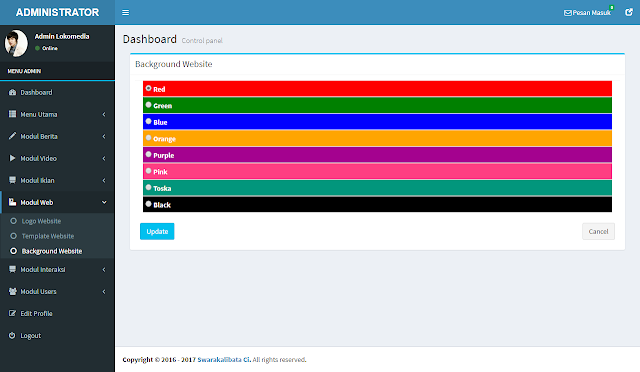Click the Admin Lokomedia name
Viewport: 640px width, 372px height.
tap(62, 36)
